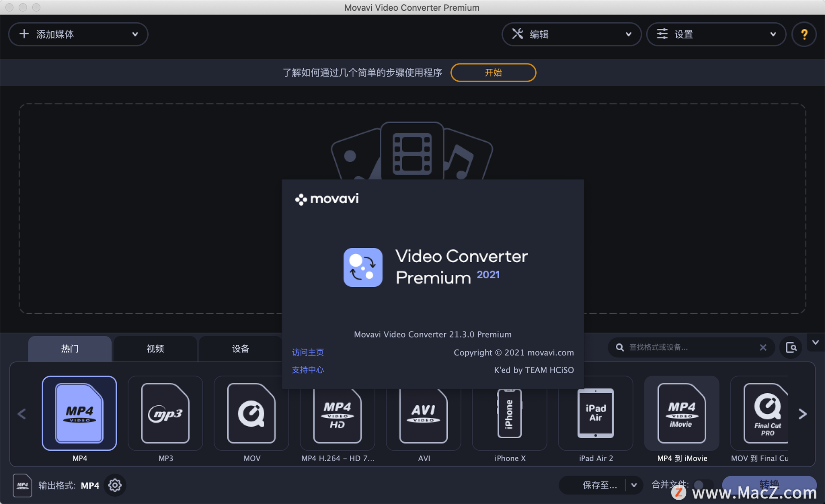
Task: Switch to the 热门 tab
Action: (70, 349)
